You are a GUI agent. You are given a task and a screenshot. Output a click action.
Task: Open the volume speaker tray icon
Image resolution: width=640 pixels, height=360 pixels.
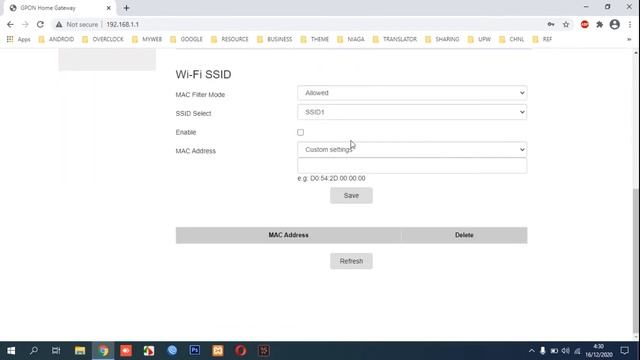(x=565, y=351)
